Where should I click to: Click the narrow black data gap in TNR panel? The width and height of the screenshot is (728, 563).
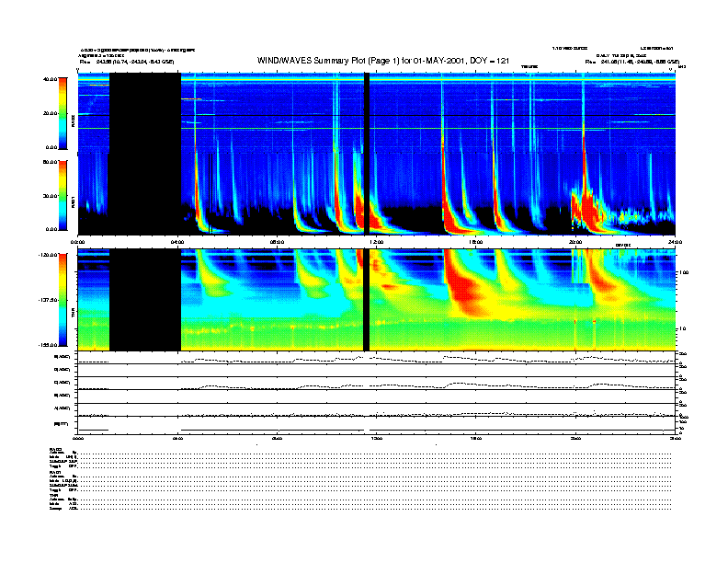point(367,300)
